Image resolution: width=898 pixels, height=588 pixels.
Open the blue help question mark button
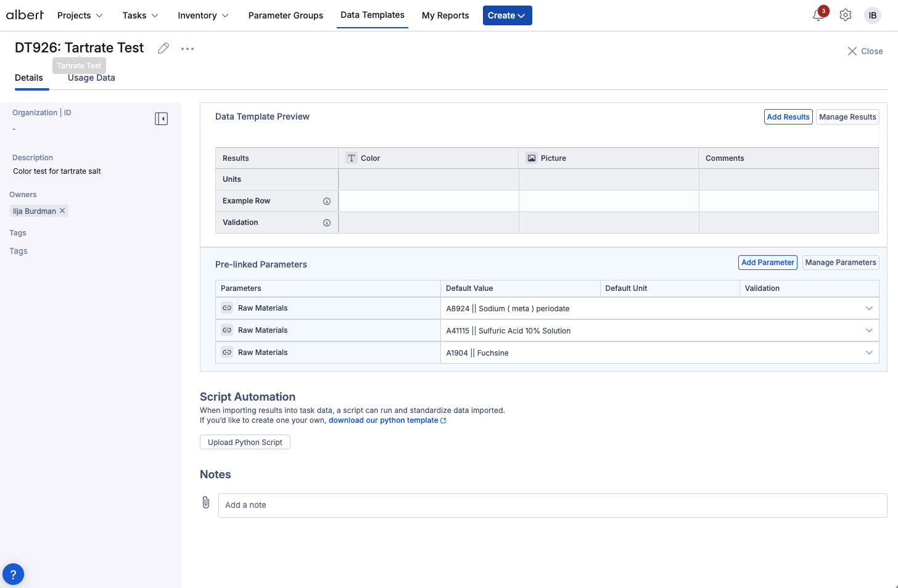13,574
